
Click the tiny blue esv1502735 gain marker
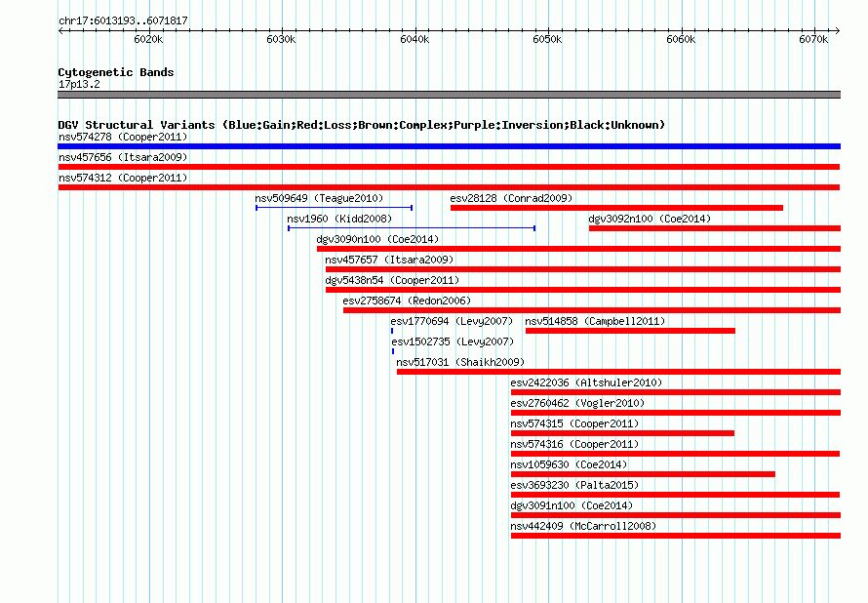(393, 351)
